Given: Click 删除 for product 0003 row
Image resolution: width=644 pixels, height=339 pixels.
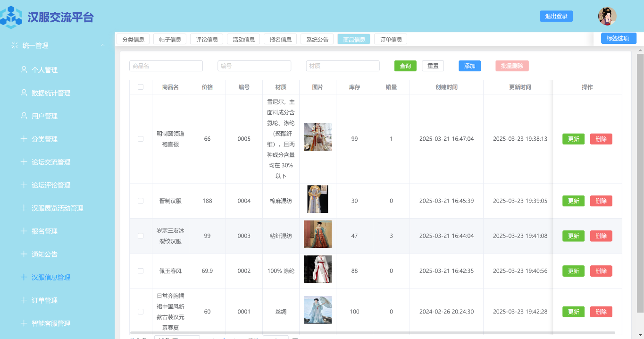Looking at the screenshot, I should click(601, 236).
